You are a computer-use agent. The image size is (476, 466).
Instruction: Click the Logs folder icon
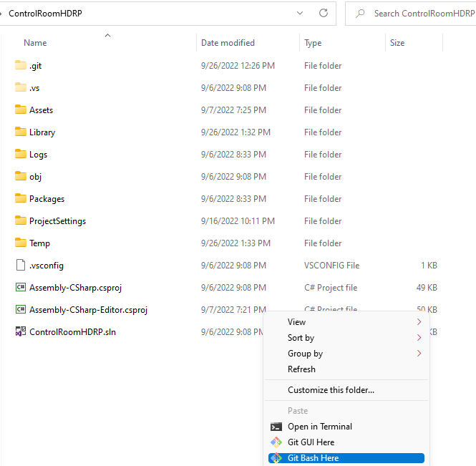pos(21,154)
